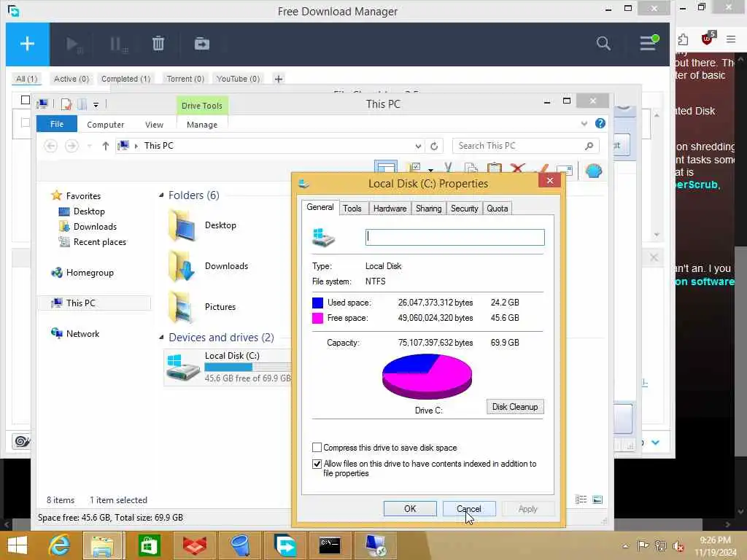Open the Manage ribbon tab
The image size is (747, 560).
[202, 124]
